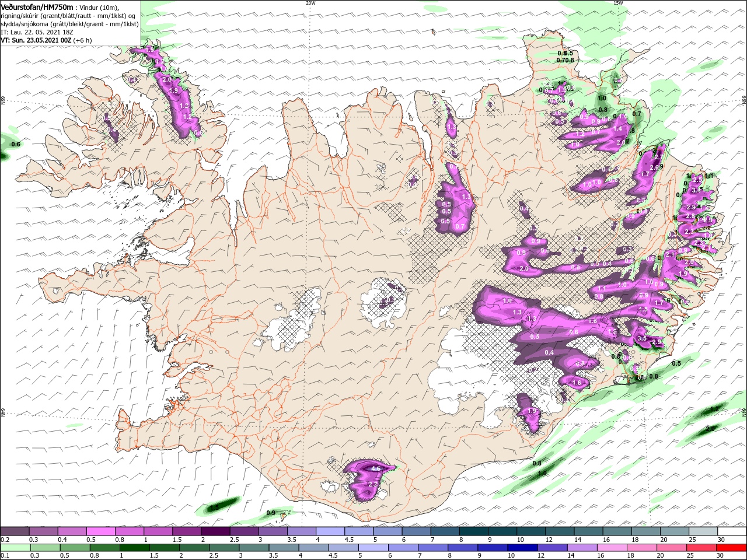Viewport: 747px width, 560px height.
Task: Select the dark teal 8 swatch in upper legend
Action: [473, 531]
